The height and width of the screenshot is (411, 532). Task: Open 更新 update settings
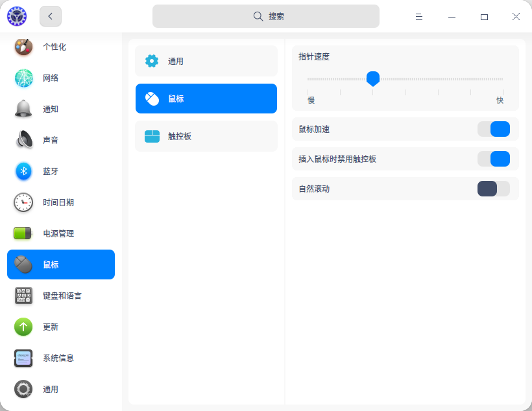[61, 327]
